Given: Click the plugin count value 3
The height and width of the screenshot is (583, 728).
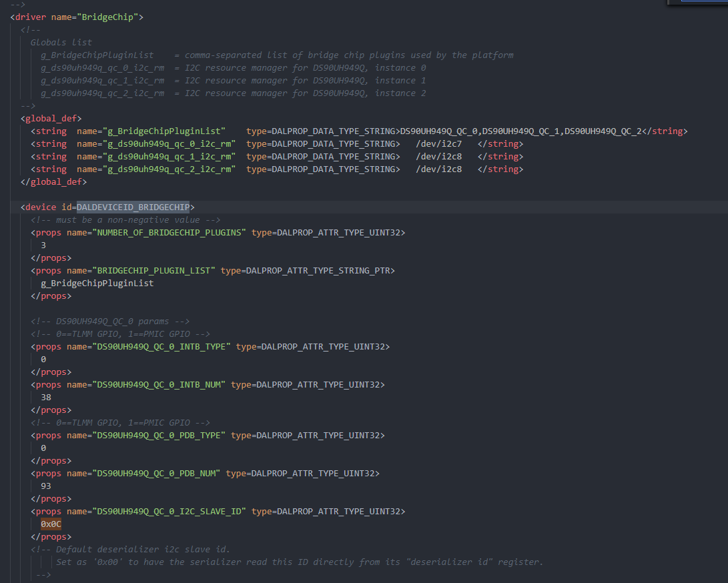Looking at the screenshot, I should [x=43, y=245].
